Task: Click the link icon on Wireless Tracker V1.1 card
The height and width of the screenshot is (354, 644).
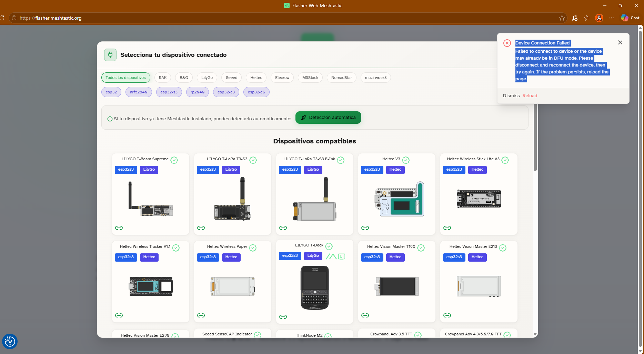Action: 119,315
